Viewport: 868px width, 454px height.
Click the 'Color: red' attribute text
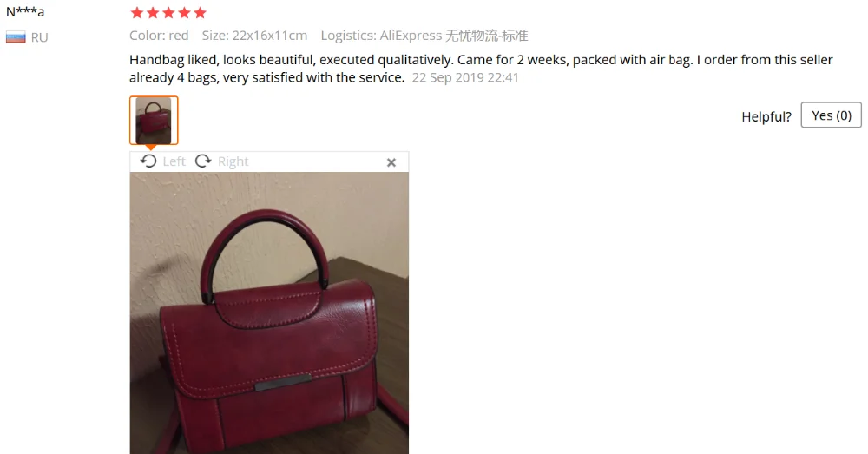pos(159,36)
